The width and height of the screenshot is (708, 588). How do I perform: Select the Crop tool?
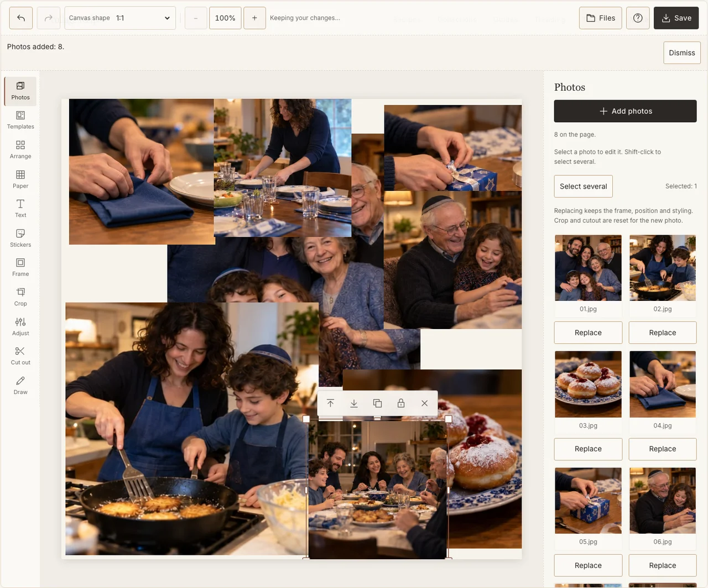coord(20,298)
